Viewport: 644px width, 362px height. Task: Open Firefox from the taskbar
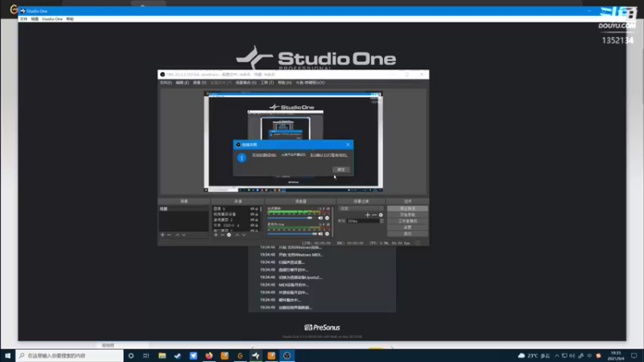(x=209, y=356)
